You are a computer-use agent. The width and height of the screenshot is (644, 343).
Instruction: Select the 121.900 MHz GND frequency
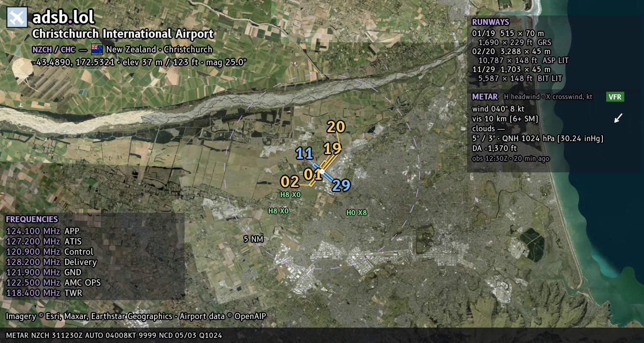pyautogui.click(x=44, y=273)
